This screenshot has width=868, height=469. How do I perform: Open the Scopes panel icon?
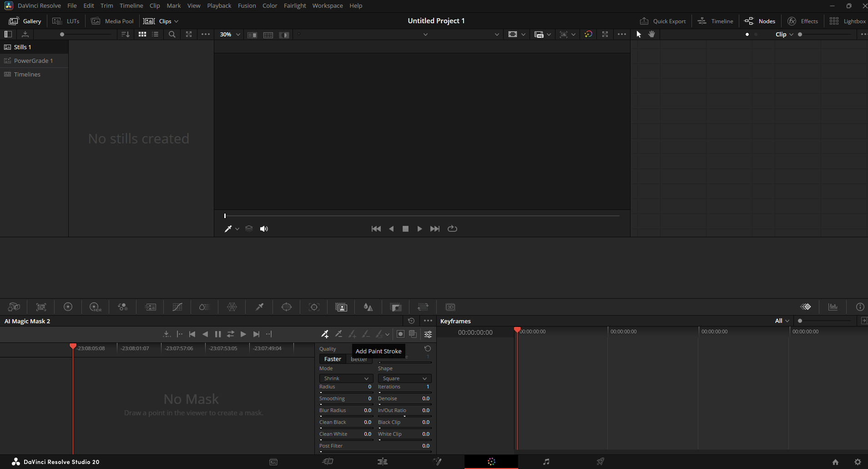point(833,307)
